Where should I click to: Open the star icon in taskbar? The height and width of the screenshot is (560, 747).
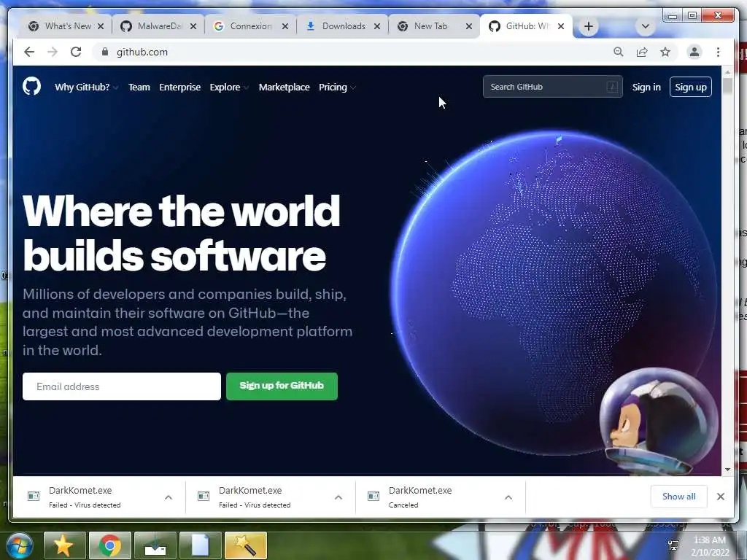pyautogui.click(x=64, y=545)
